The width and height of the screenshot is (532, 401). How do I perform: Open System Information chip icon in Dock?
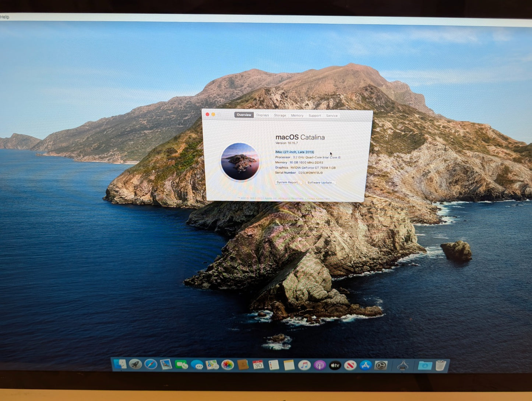(403, 366)
